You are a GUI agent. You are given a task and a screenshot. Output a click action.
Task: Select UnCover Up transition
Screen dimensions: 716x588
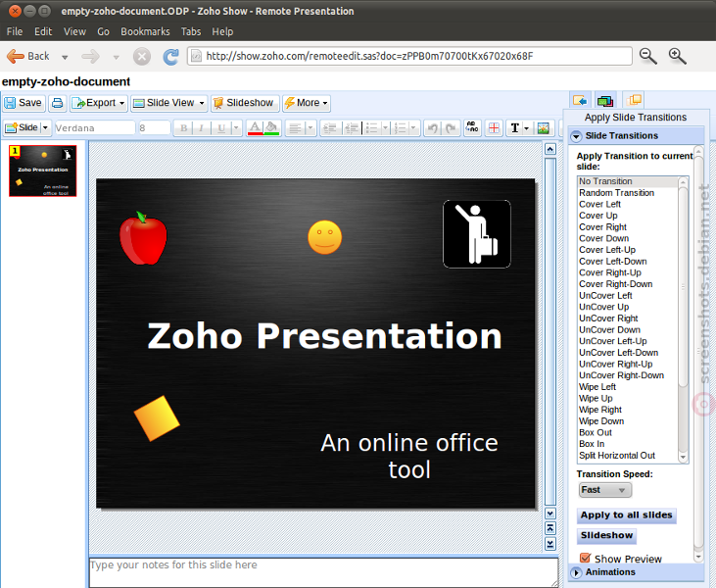tap(628, 307)
